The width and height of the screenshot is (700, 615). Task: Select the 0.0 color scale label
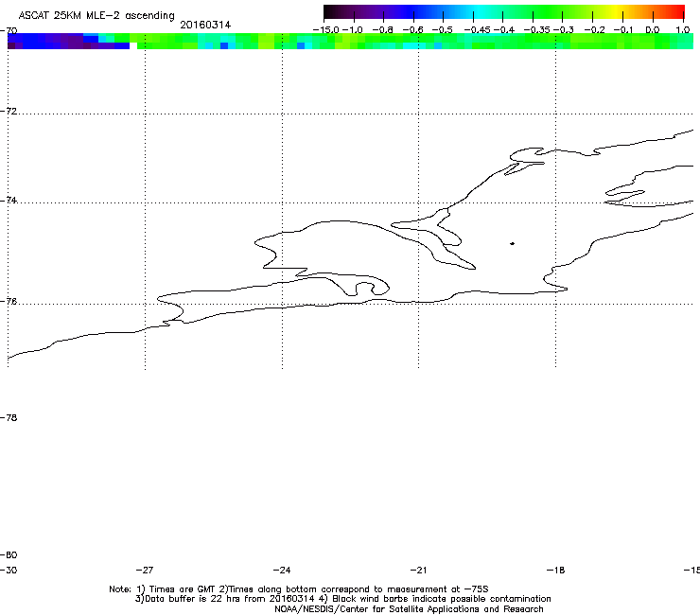point(653,30)
